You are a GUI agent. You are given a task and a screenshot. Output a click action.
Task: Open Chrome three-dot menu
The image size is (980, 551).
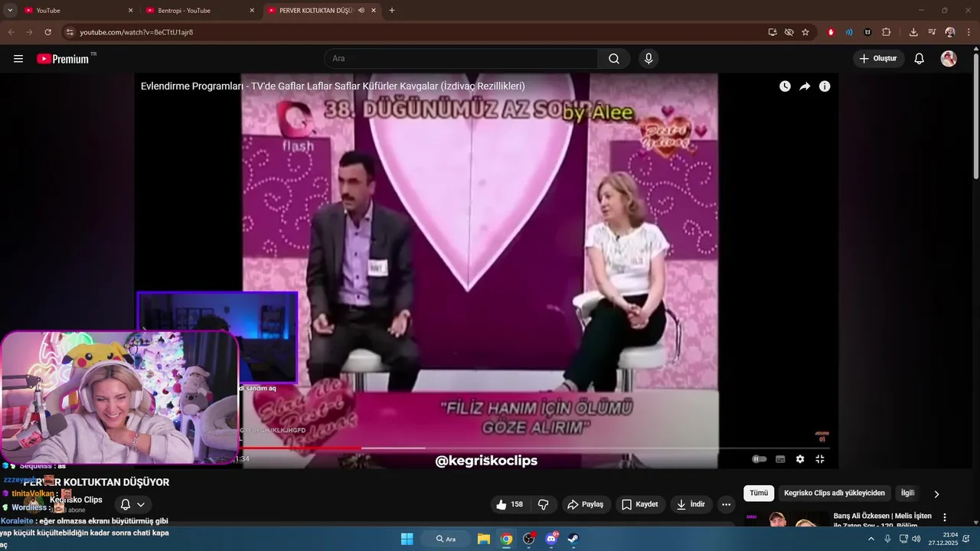[x=969, y=32]
